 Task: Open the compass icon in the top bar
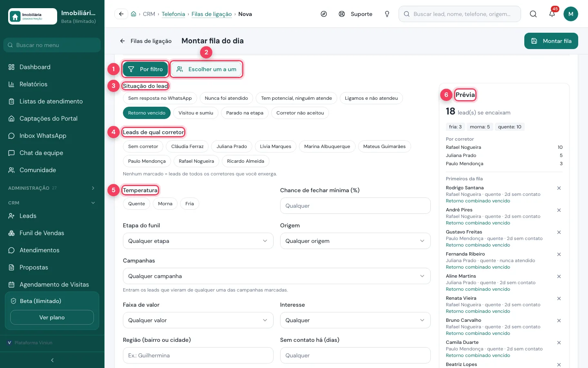click(324, 14)
